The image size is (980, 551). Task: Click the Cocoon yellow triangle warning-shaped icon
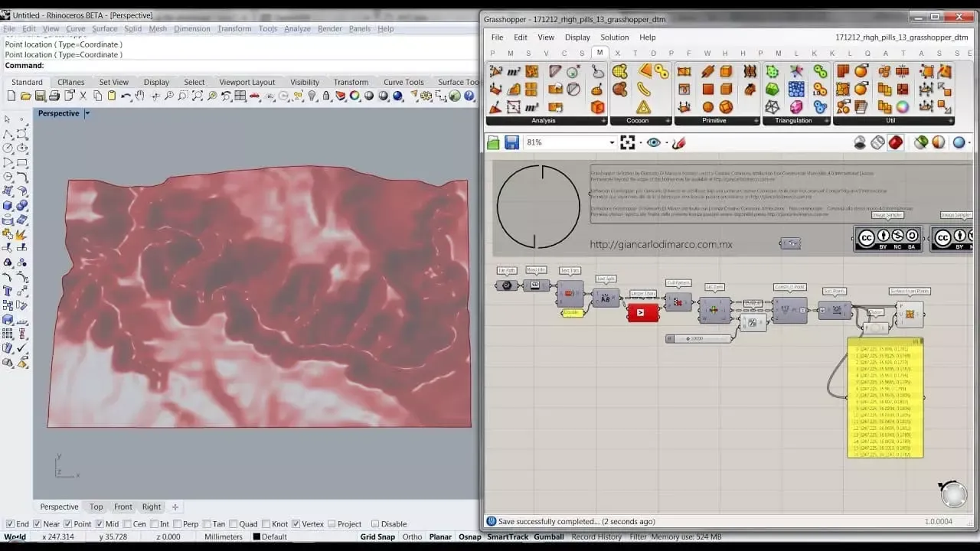click(643, 107)
